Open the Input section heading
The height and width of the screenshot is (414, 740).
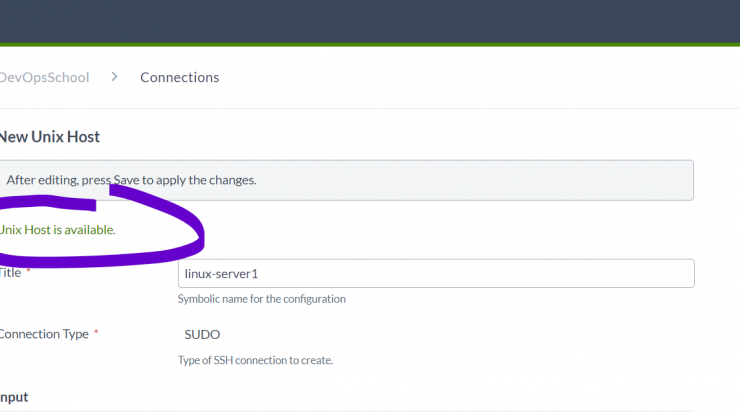click(14, 397)
